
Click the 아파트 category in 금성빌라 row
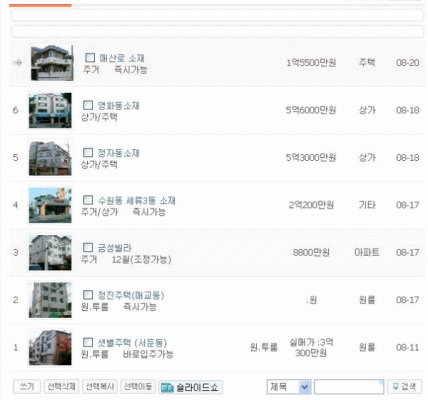(x=367, y=252)
